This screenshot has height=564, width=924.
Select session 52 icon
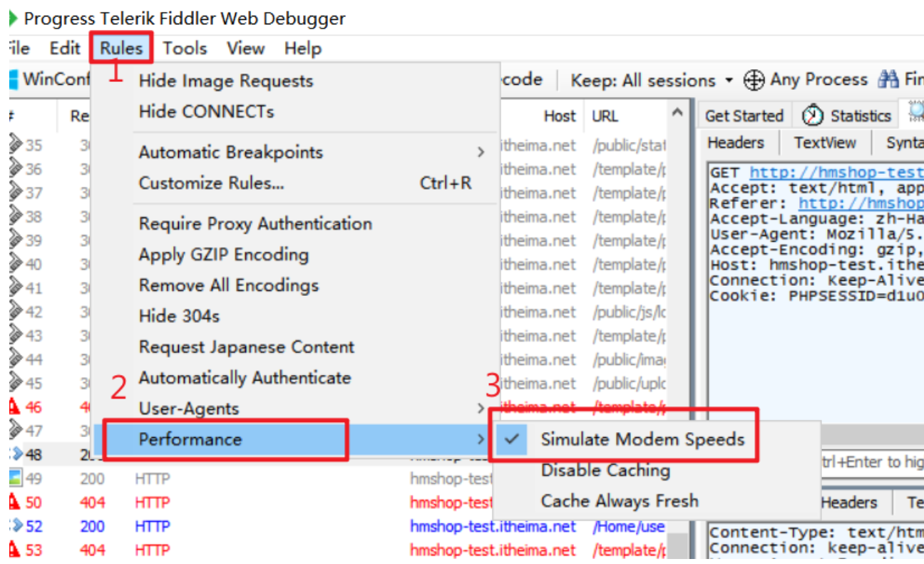click(x=15, y=526)
